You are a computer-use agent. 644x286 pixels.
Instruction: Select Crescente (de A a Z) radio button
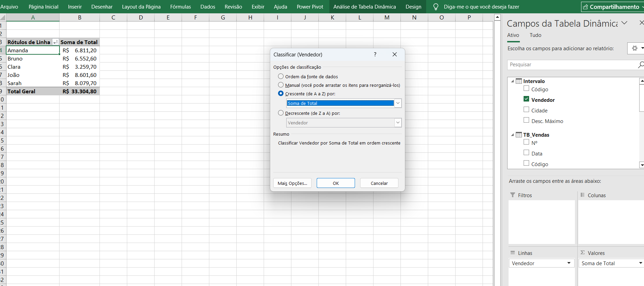281,93
